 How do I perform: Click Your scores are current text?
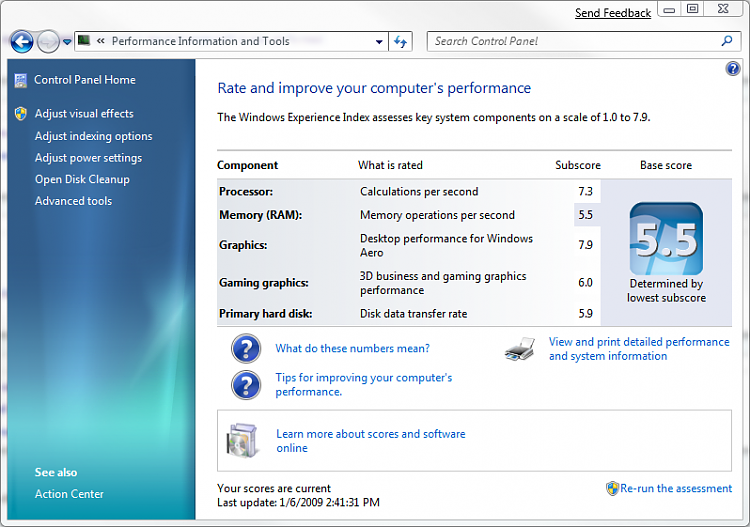pos(274,488)
